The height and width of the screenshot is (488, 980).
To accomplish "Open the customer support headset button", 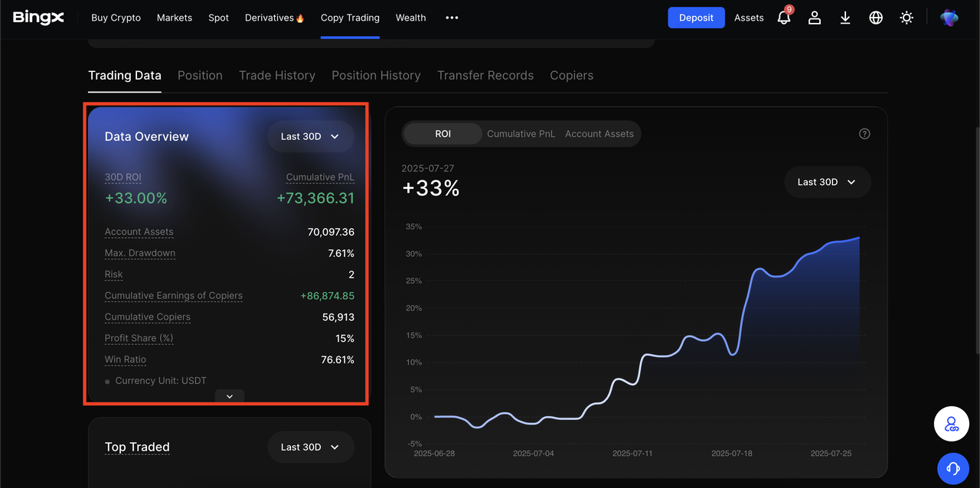I will (x=952, y=467).
